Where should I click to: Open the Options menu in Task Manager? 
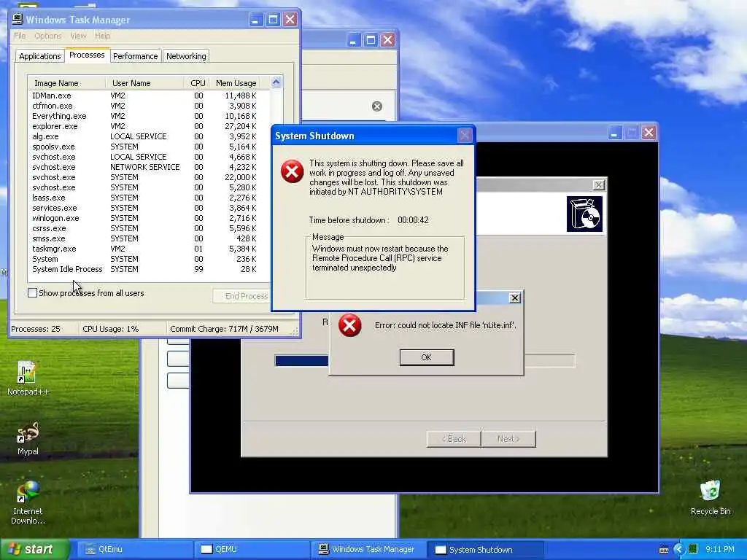click(x=47, y=36)
